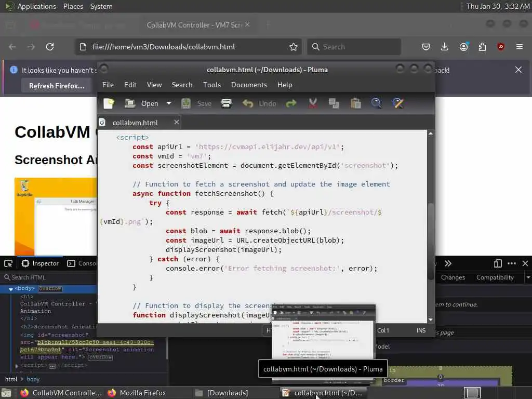532x399 pixels.
Task: Close the CollabVM Controller browser tab
Action: [248, 24]
